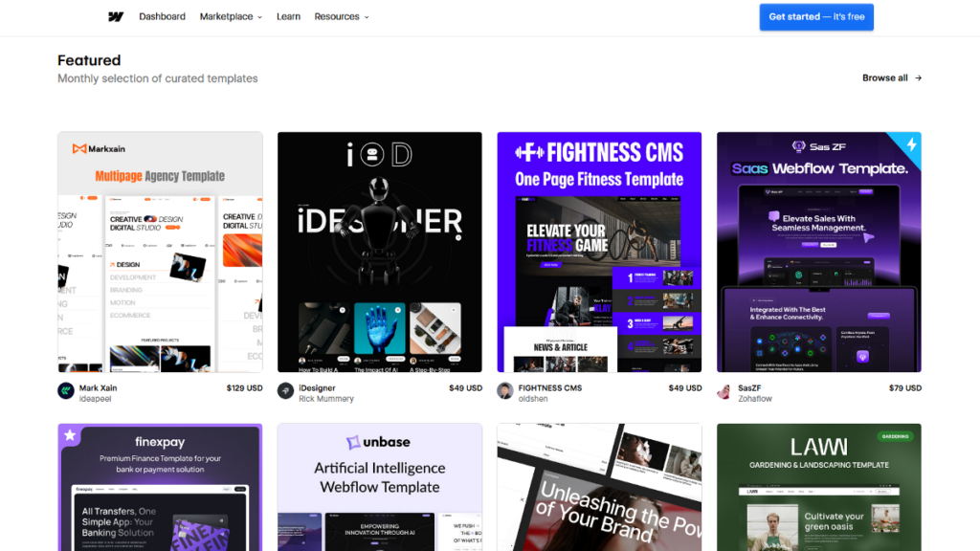Image resolution: width=980 pixels, height=551 pixels.
Task: Open the iDesigner template title link
Action: [x=317, y=388]
